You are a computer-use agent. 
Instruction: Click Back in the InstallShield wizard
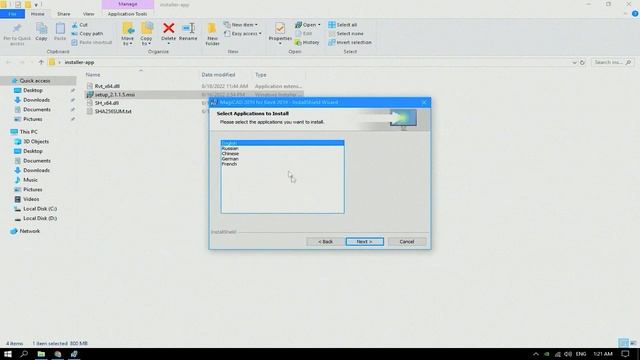pos(325,242)
